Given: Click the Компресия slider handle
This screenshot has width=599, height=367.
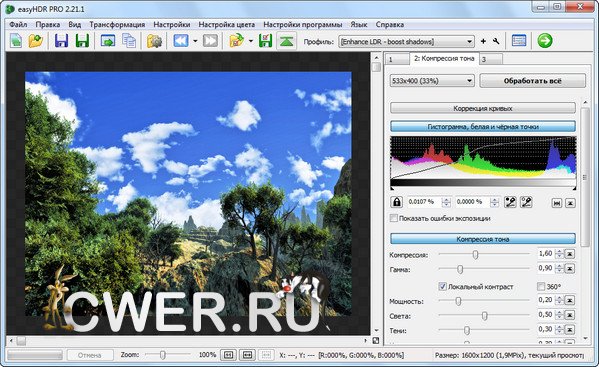Looking at the screenshot, I should click(x=475, y=254).
